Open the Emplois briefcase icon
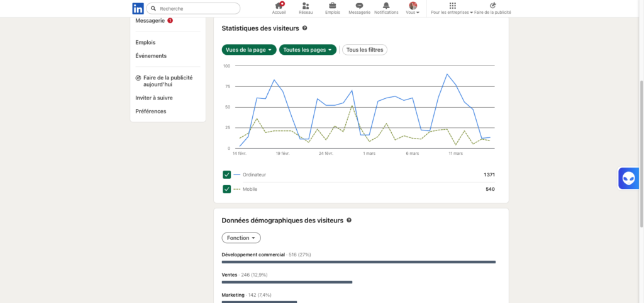The height and width of the screenshot is (303, 644). coord(332,6)
